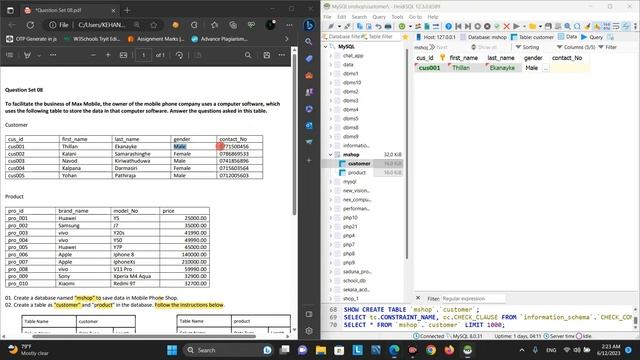Switch to the Host: 127.0.0.1 tab
Image resolution: width=640 pixels, height=360 pixels.
pyautogui.click(x=436, y=37)
